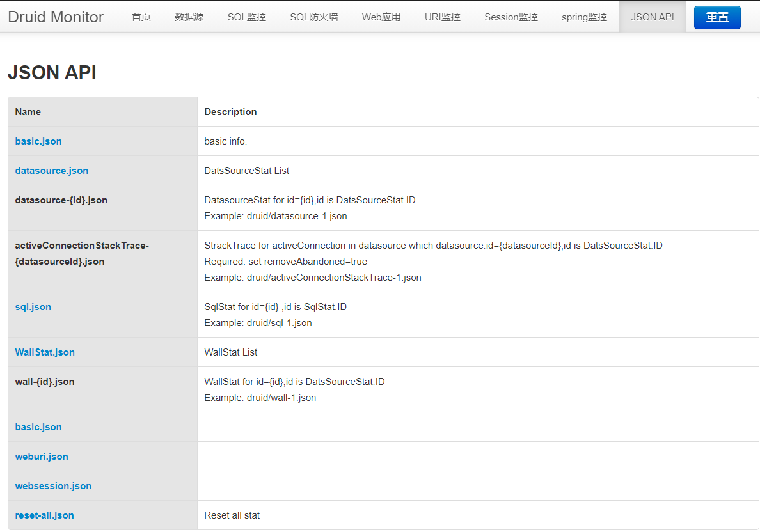Select the Web应用 tab

[x=381, y=17]
